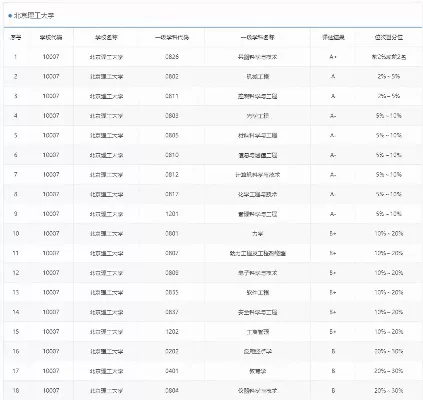Image resolution: width=423 pixels, height=400 pixels.
Task: Click the 2%~5% cell in the 0811 row
Action: [x=389, y=96]
